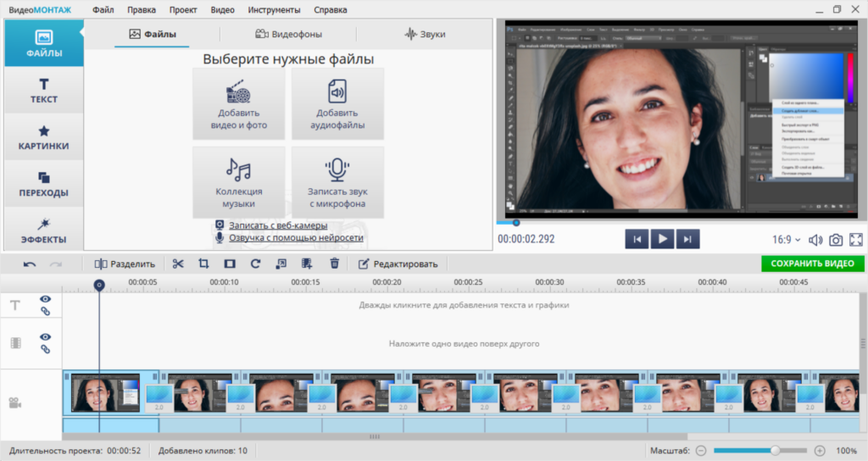The image size is (868, 461).
Task: Click the speaker volume icon
Action: [x=815, y=240]
